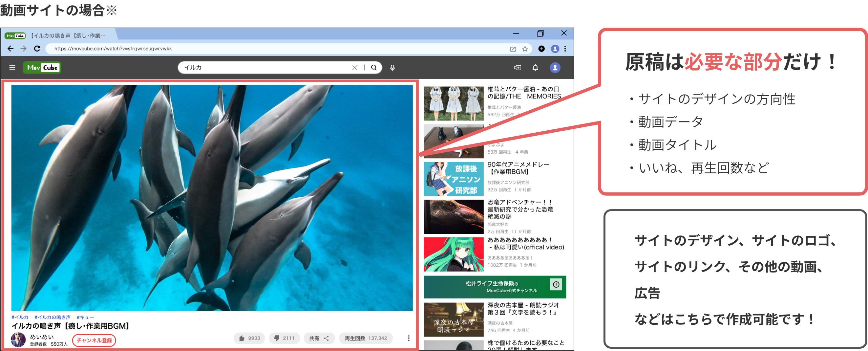
Task: Click title 株で儲けるために必要なこと
Action: 526,346
